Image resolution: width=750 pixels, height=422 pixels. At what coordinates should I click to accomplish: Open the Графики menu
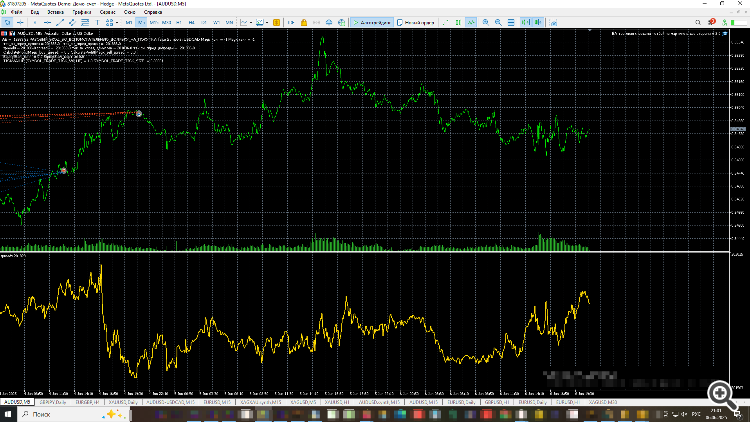[82, 12]
